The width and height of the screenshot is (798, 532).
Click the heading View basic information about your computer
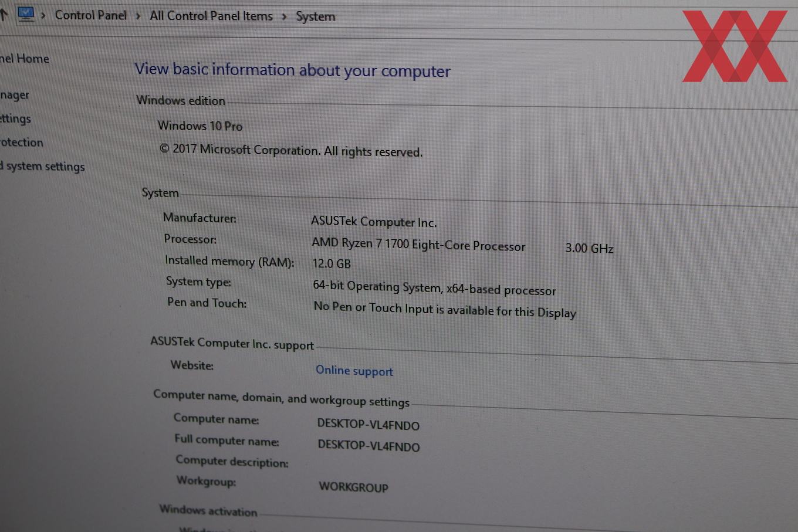tap(292, 70)
